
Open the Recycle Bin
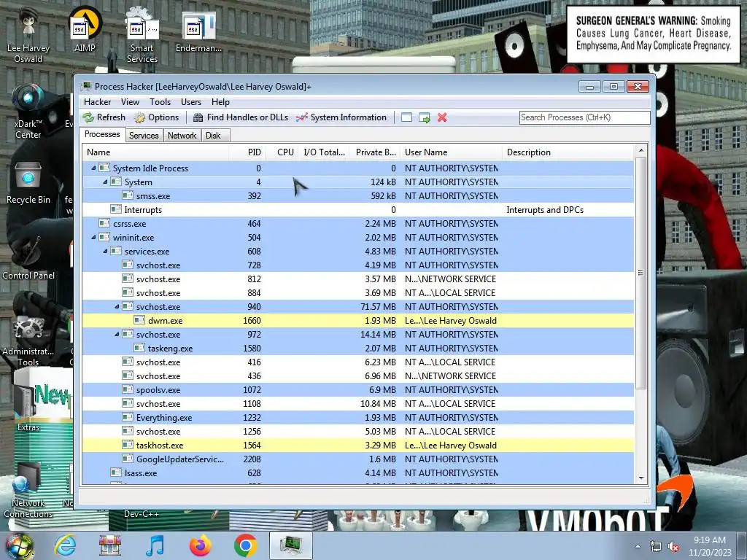coord(28,183)
